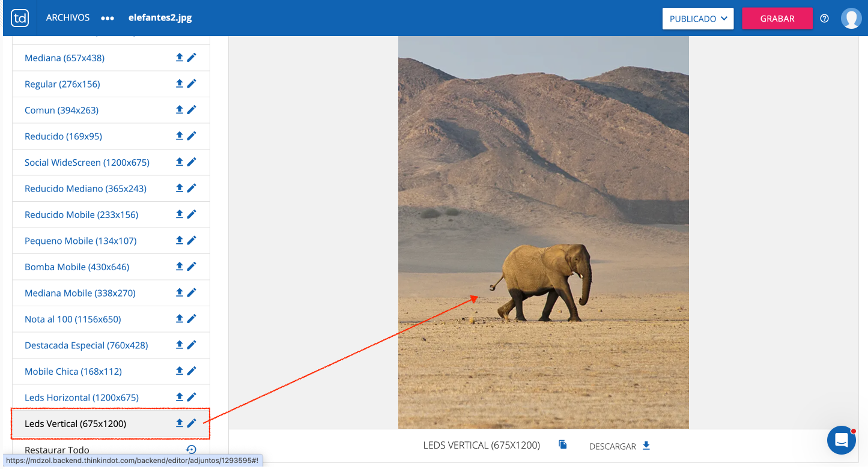The width and height of the screenshot is (868, 469).
Task: Edit the Regular (276x156) crop with pencil
Action: pyautogui.click(x=192, y=83)
